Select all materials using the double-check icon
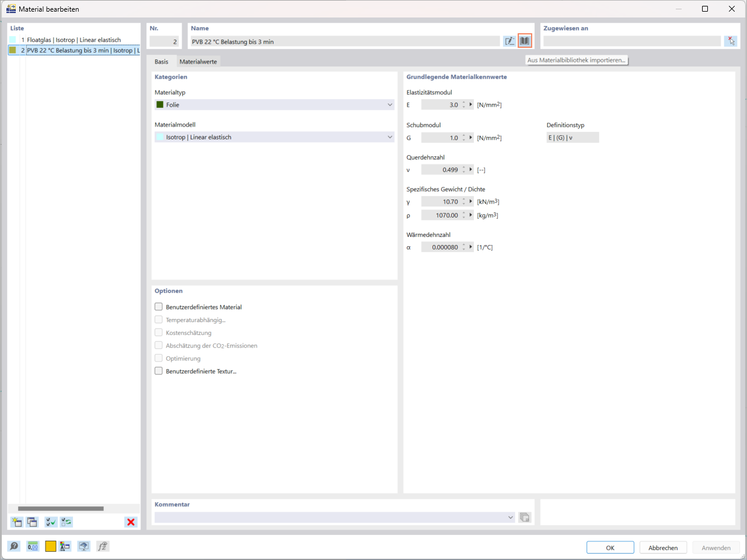Image resolution: width=747 pixels, height=560 pixels. (x=50, y=521)
